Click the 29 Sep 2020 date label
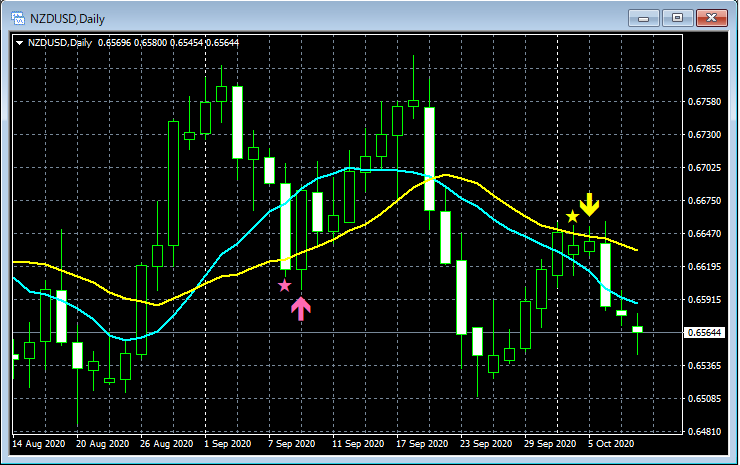740x465 pixels. click(x=550, y=444)
